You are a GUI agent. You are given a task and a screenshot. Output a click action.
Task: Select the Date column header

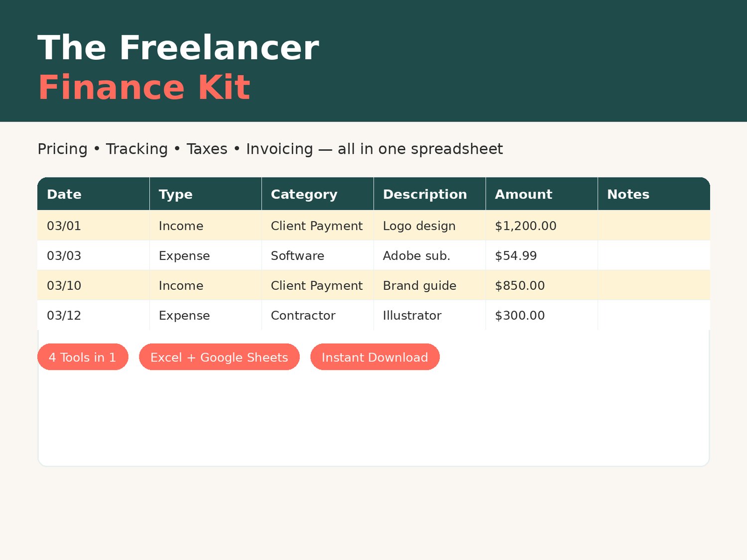94,194
